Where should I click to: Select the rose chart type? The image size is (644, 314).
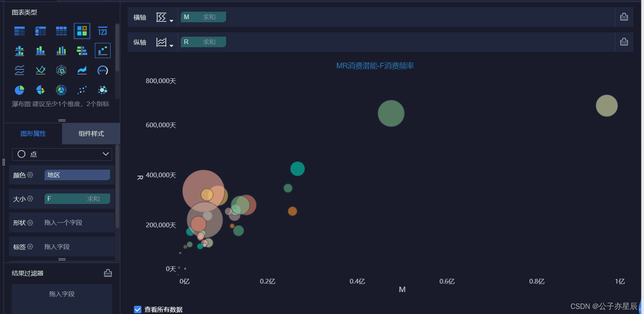click(x=41, y=90)
